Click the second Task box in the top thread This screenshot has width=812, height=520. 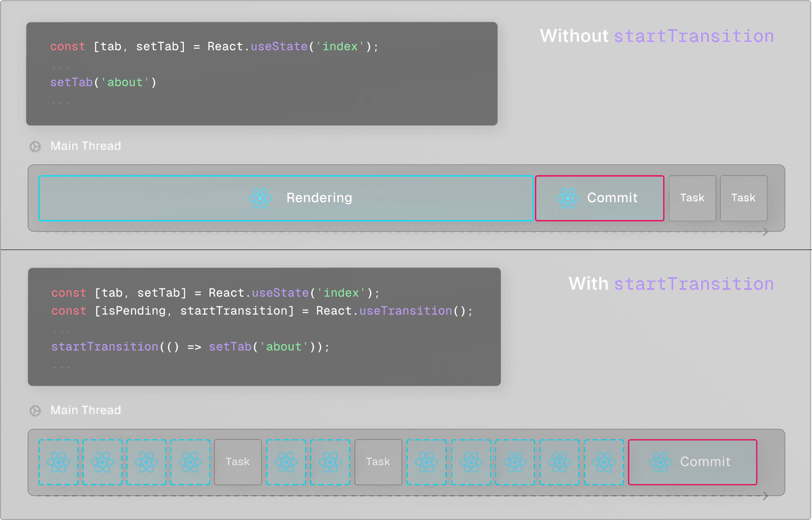tap(743, 198)
